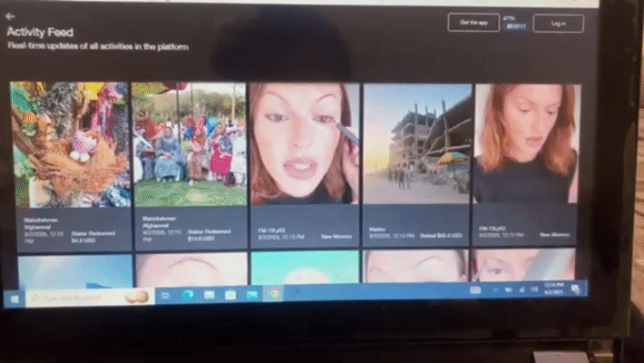Image resolution: width=644 pixels, height=363 pixels.
Task: Open File Explorer from the taskbar
Action: tap(209, 295)
